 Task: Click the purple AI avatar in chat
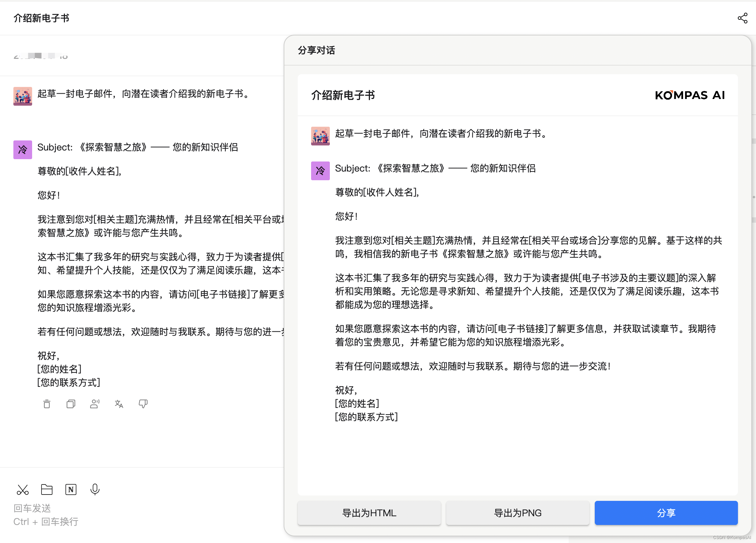pos(23,149)
